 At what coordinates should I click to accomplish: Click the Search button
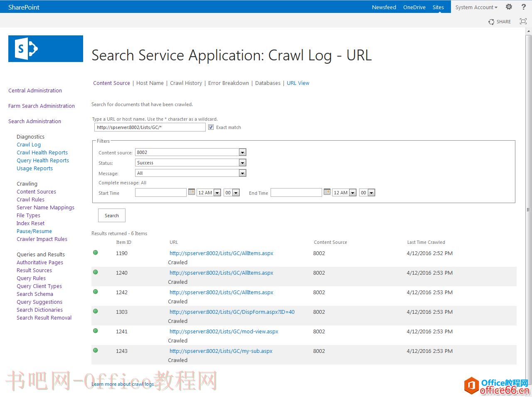(112, 216)
